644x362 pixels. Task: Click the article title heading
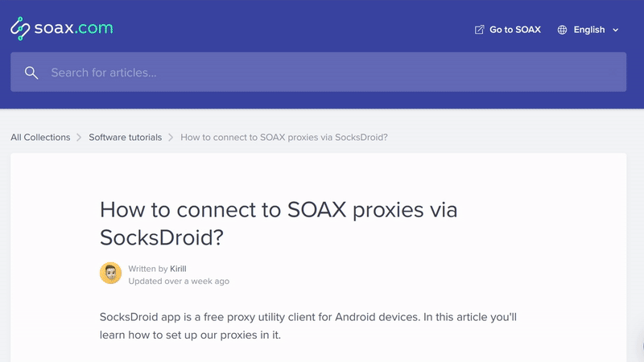tap(279, 224)
